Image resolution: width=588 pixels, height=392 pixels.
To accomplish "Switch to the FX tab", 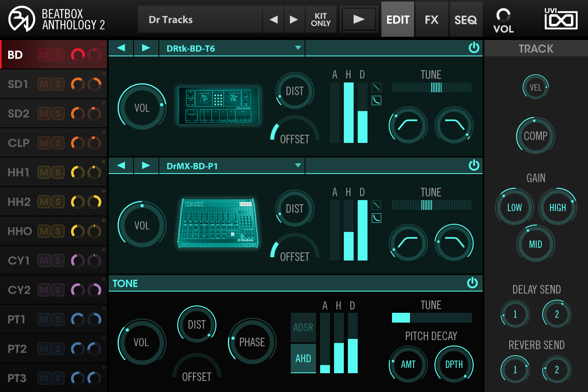I will click(432, 19).
